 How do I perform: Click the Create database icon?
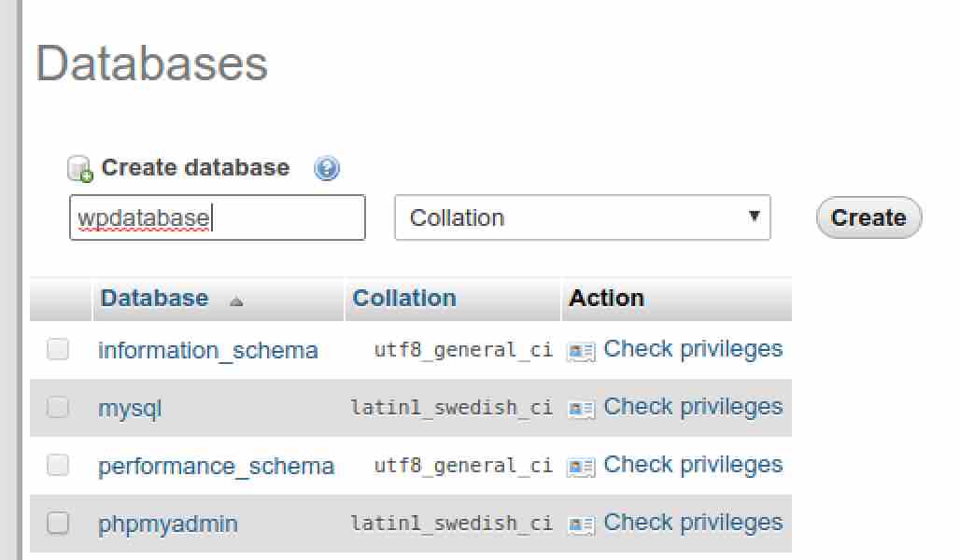click(x=81, y=169)
